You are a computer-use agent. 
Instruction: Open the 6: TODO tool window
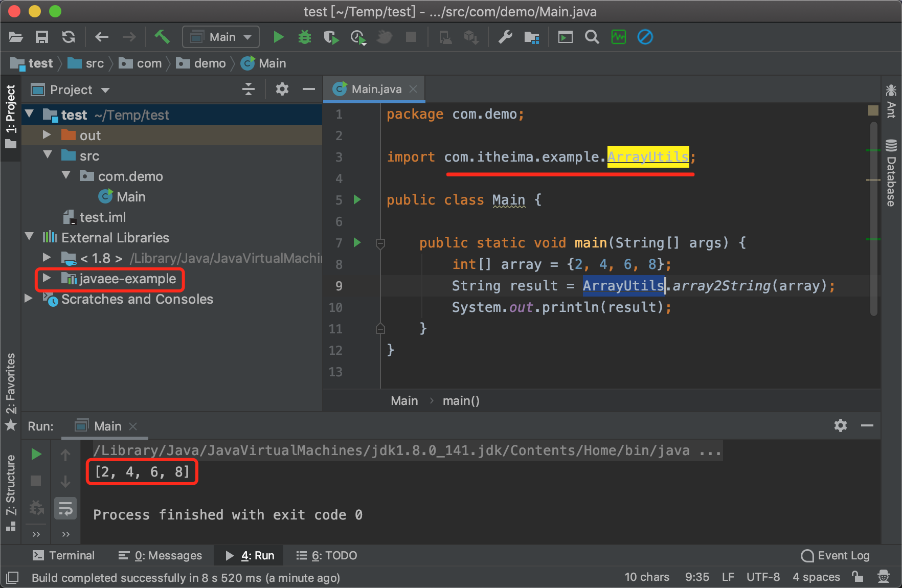[327, 555]
